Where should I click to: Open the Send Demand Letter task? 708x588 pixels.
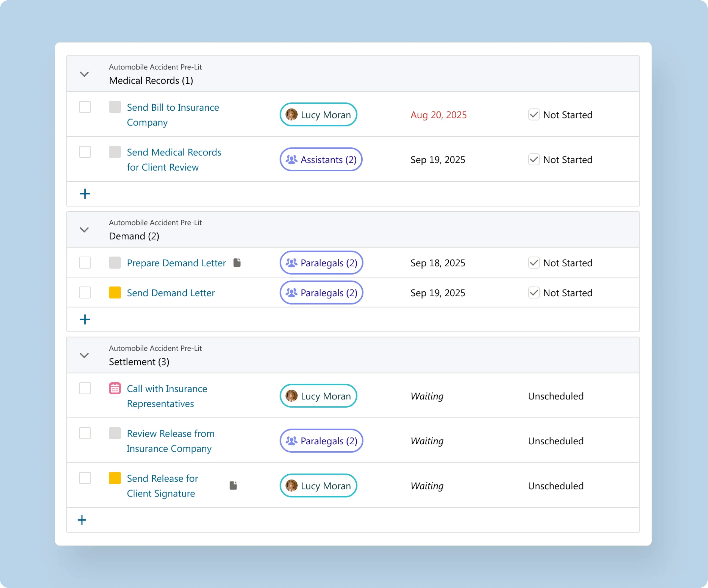click(x=171, y=293)
